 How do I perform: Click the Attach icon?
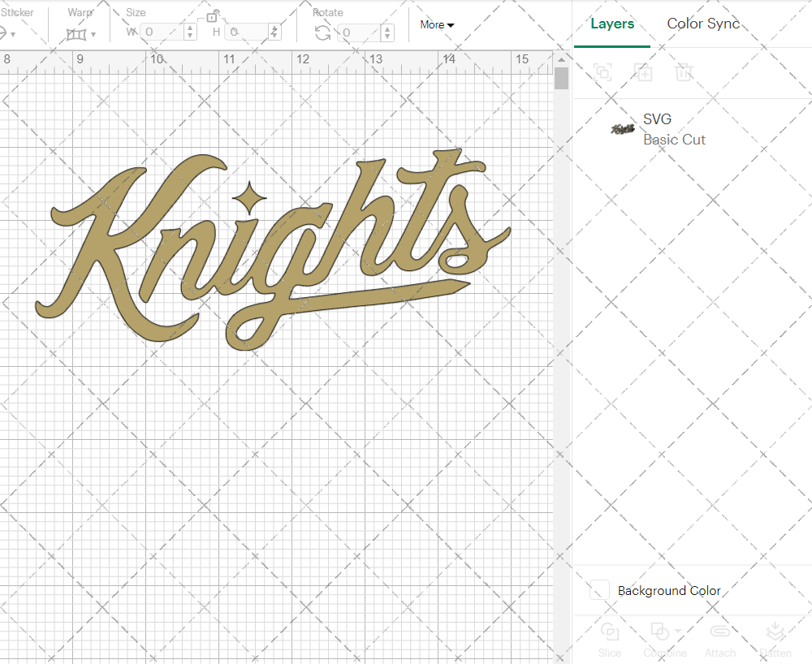pos(720,632)
